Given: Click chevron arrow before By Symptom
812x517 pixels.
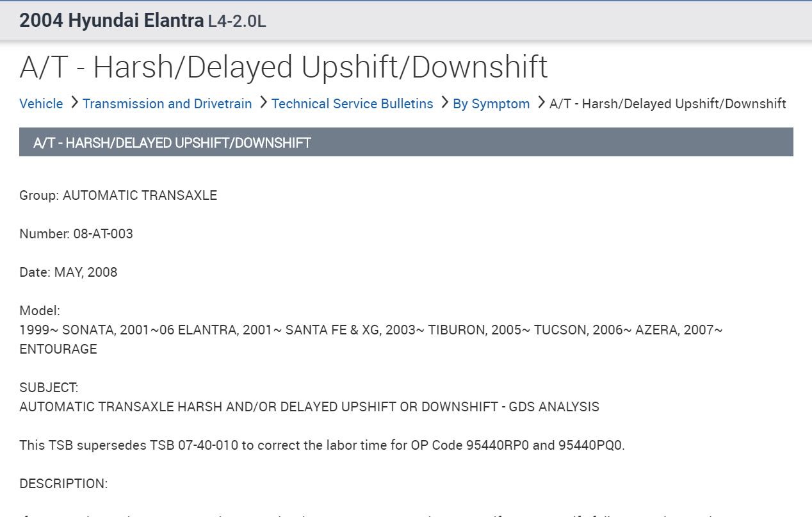Looking at the screenshot, I should pos(444,103).
